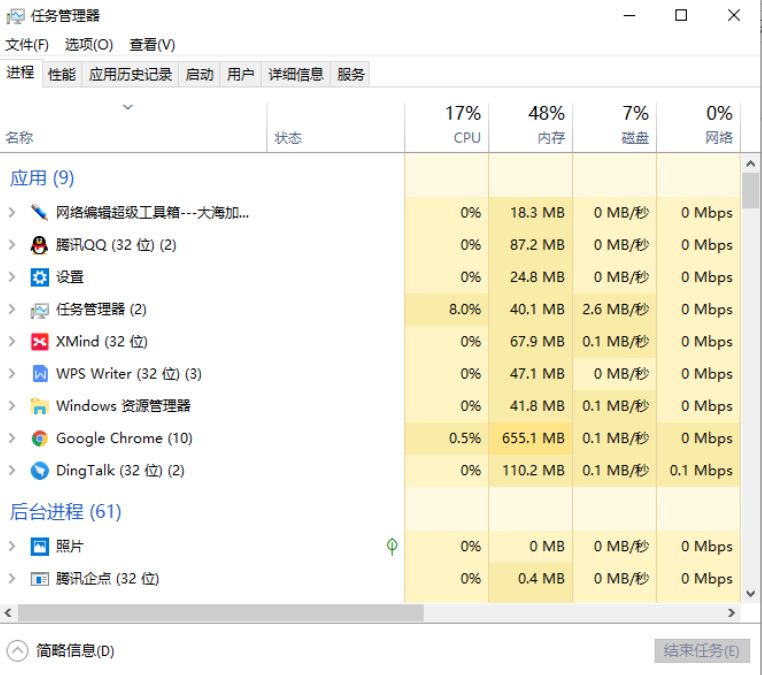
Task: Switch to the 启动 tab
Action: (199, 74)
